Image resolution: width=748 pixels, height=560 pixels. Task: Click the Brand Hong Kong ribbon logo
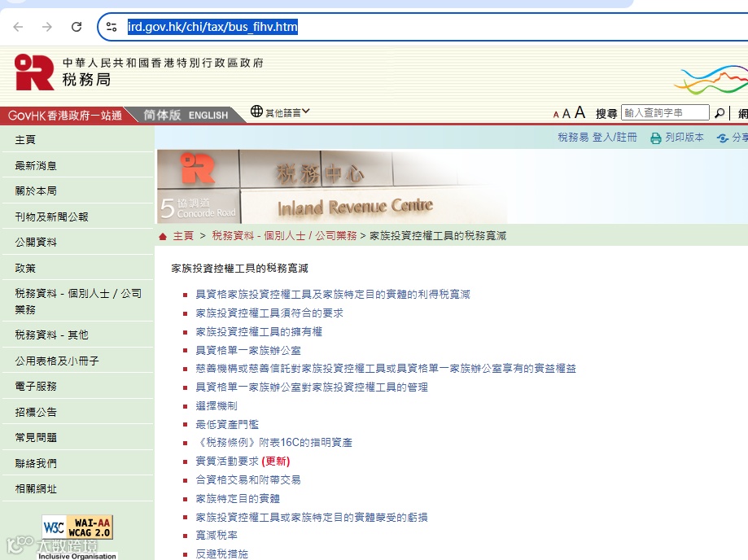pos(711,80)
